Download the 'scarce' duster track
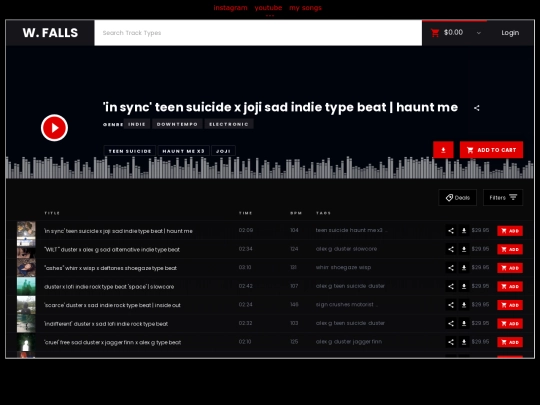 coord(464,305)
